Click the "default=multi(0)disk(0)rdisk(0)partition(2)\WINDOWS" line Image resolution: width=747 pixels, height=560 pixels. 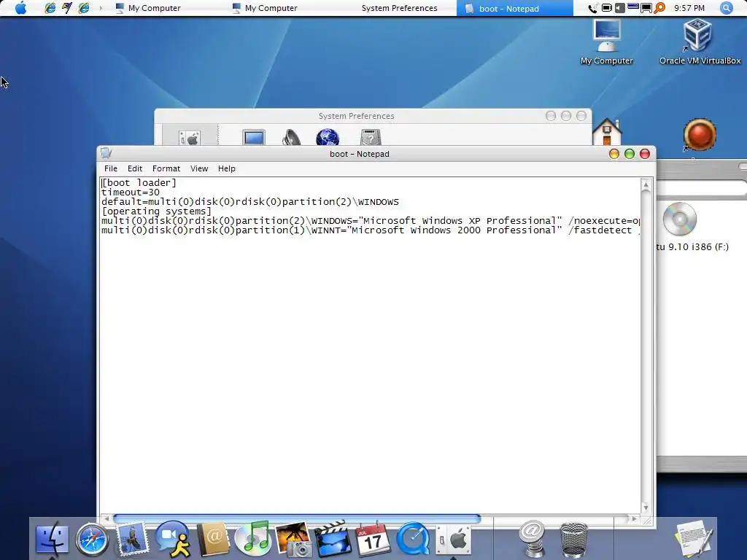[x=250, y=202]
